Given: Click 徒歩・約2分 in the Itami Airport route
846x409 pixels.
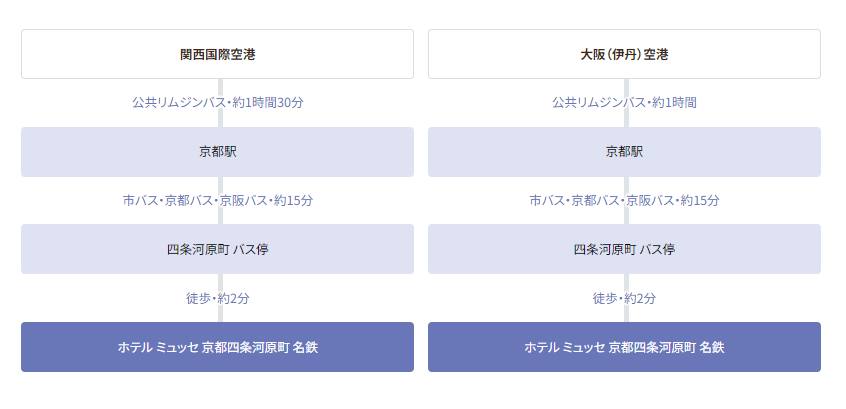Looking at the screenshot, I should pyautogui.click(x=624, y=298).
